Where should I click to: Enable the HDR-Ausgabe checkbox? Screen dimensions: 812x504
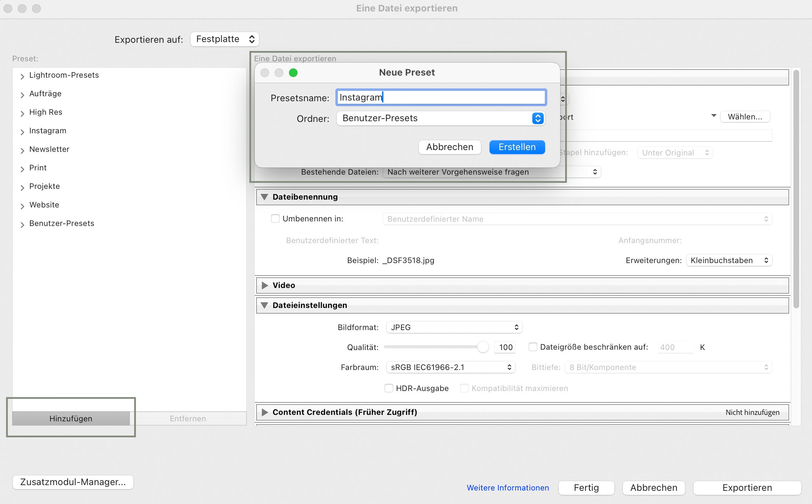click(389, 388)
